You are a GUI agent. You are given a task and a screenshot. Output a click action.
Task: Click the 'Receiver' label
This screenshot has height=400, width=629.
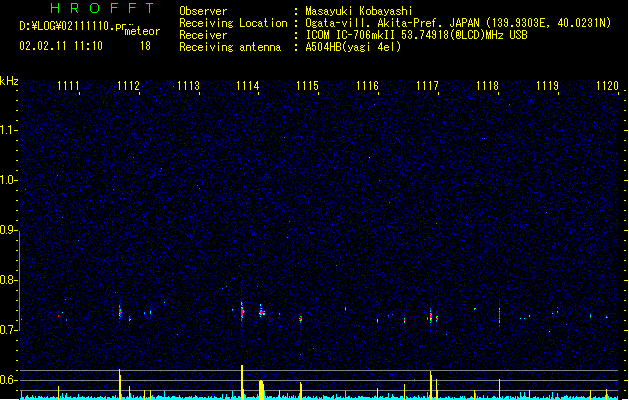[203, 35]
